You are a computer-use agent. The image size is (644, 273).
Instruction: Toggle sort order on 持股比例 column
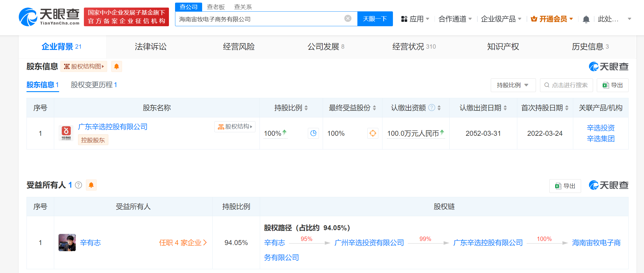pos(306,108)
